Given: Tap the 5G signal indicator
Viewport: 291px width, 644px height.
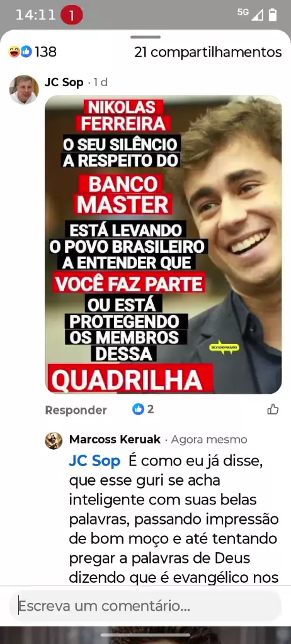Looking at the screenshot, I should [250, 14].
